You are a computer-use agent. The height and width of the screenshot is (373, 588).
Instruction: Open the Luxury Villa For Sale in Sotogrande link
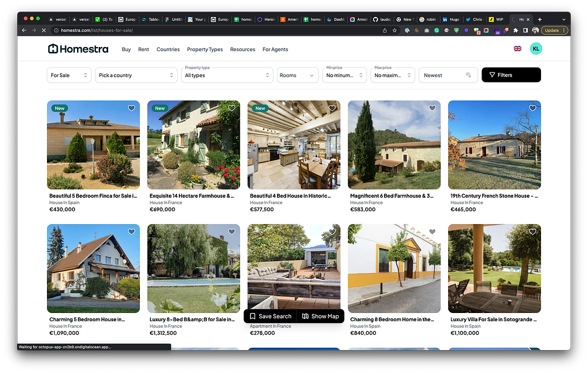tap(493, 319)
